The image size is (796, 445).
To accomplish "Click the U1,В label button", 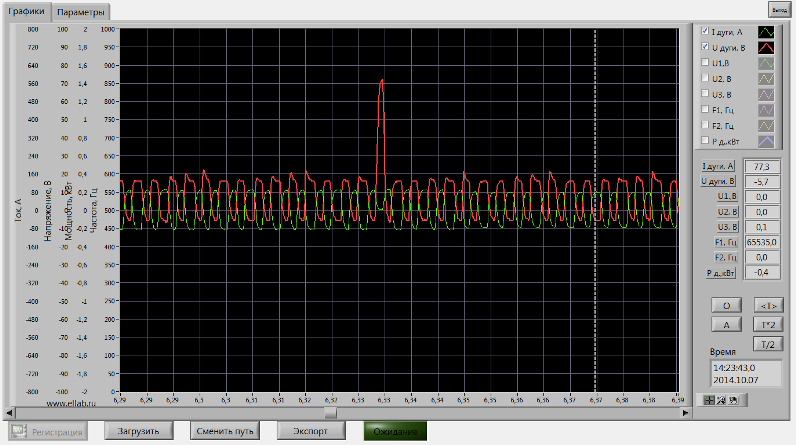I will click(x=727, y=196).
